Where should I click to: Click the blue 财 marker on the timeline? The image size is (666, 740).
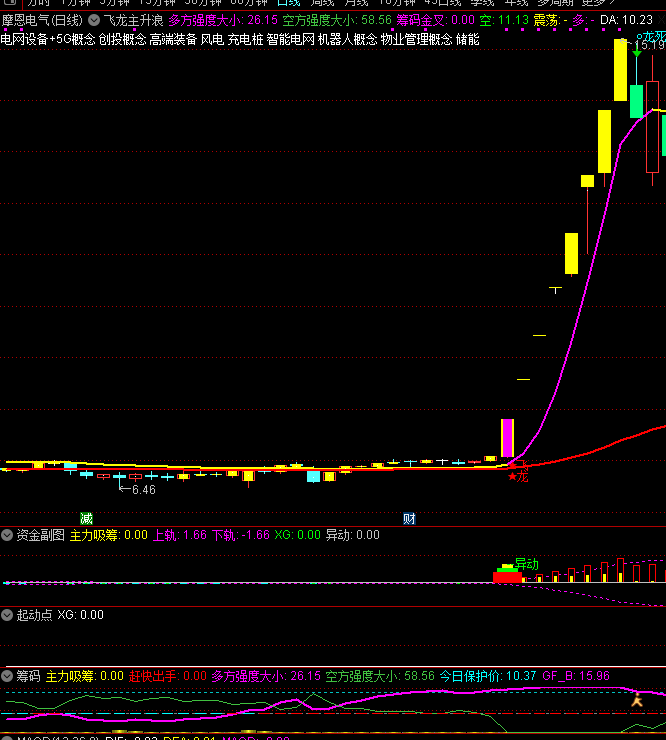pos(409,519)
